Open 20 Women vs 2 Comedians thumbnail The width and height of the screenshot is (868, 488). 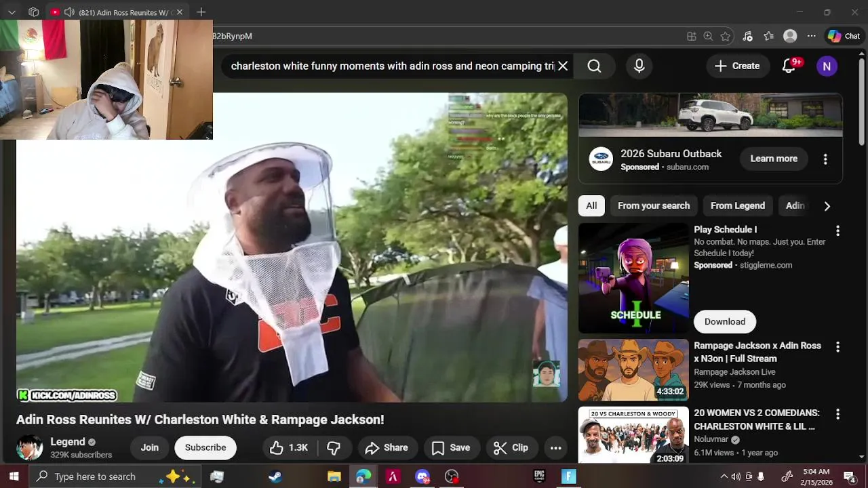[633, 435]
